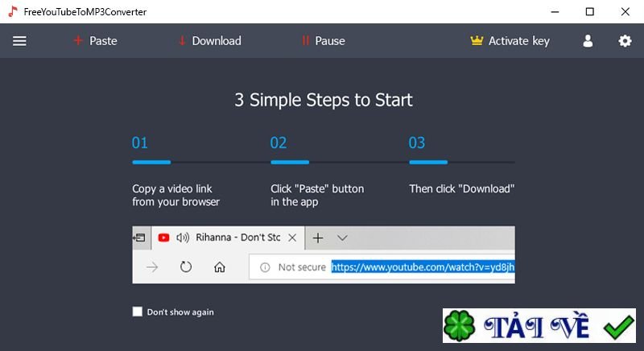Click Activate key with crown icon
644x351 pixels.
click(x=510, y=41)
